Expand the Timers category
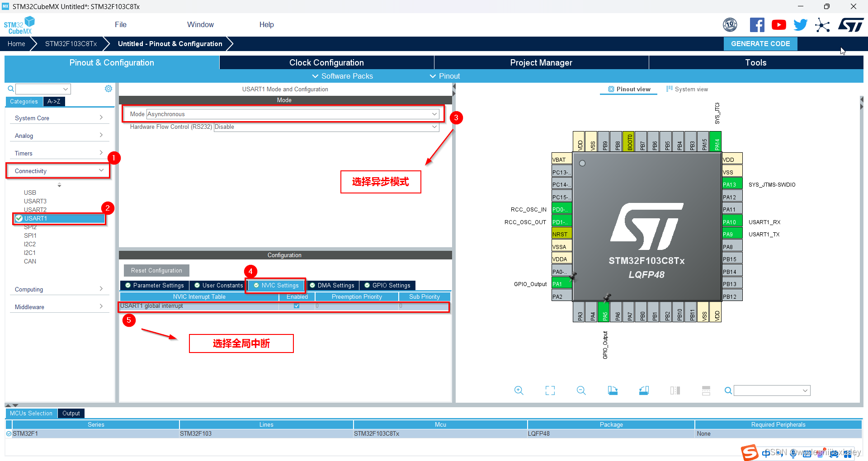Viewport: 868px width, 461px height. 59,153
